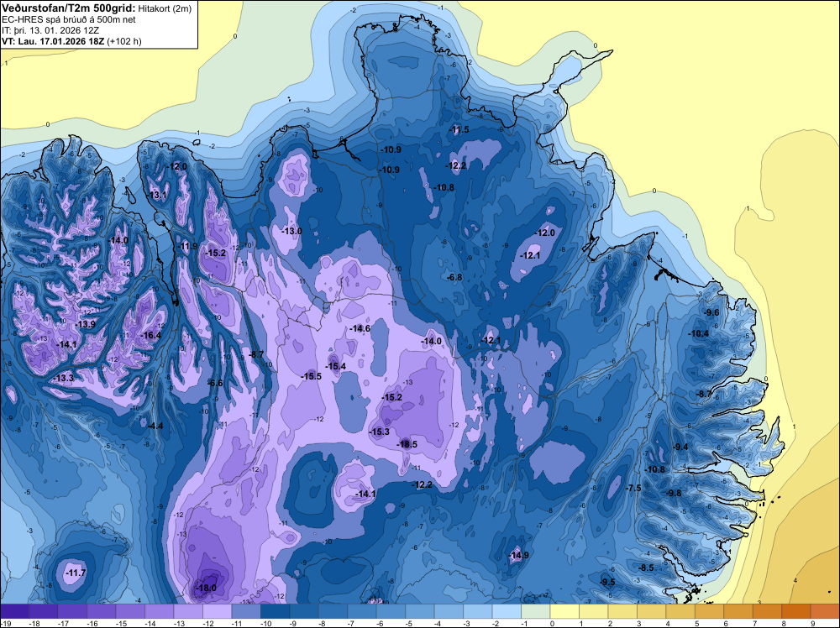The height and width of the screenshot is (628, 840).
Task: Click the IT initialization time line
Action: (x=51, y=30)
